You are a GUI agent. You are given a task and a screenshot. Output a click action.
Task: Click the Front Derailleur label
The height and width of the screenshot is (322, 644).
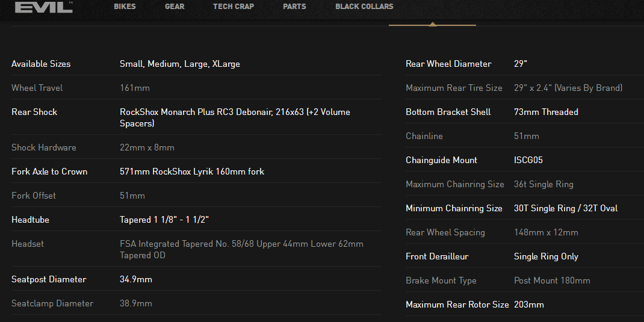click(437, 256)
